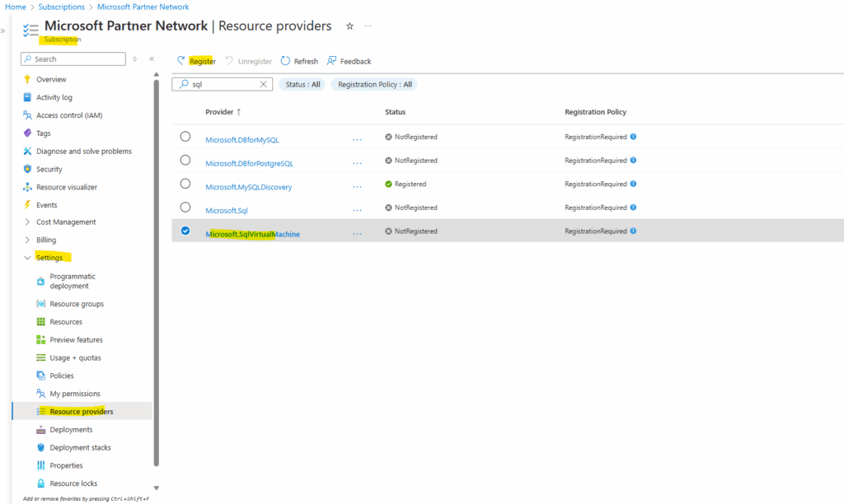
Task: Select the Microsoft.MySQLDiscovery radio button
Action: pyautogui.click(x=185, y=184)
